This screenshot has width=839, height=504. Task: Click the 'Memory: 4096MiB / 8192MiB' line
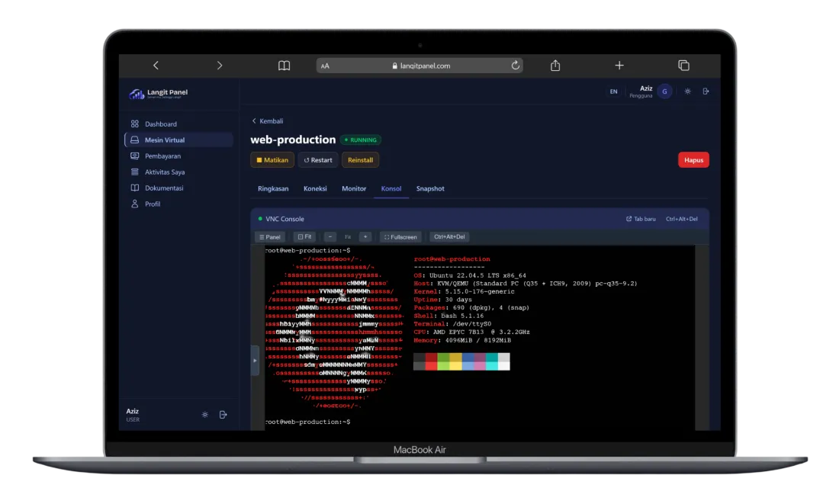pos(462,340)
